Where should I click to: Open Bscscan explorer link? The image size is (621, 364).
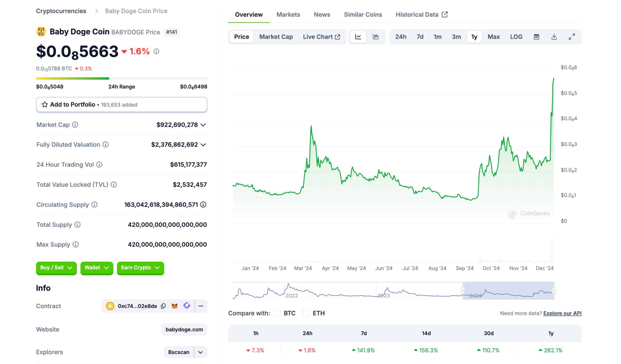click(x=179, y=352)
